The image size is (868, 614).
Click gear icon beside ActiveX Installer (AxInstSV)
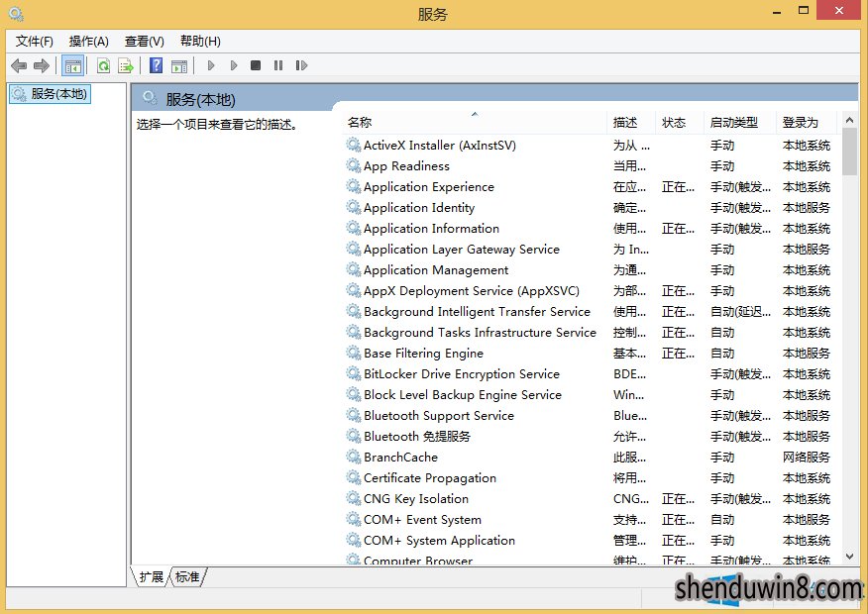(x=354, y=145)
